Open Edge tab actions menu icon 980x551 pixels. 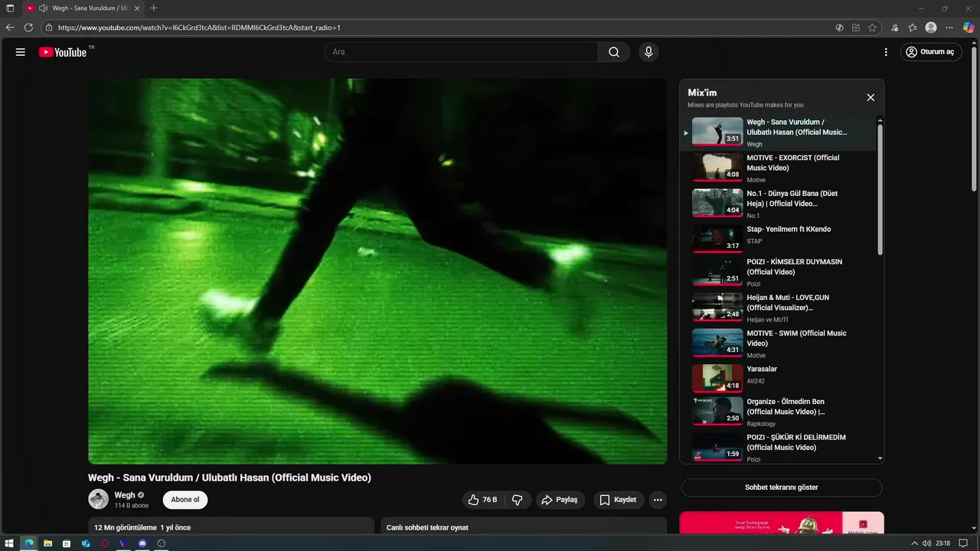[x=10, y=8]
